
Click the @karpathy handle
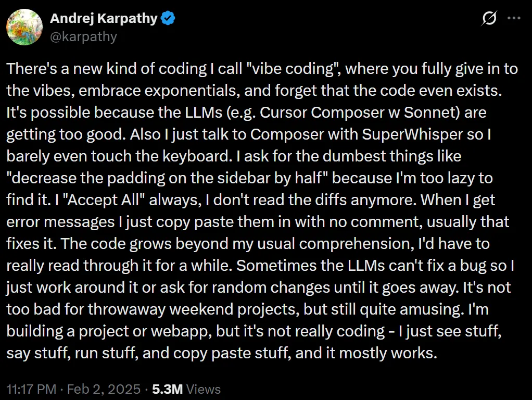pos(84,36)
